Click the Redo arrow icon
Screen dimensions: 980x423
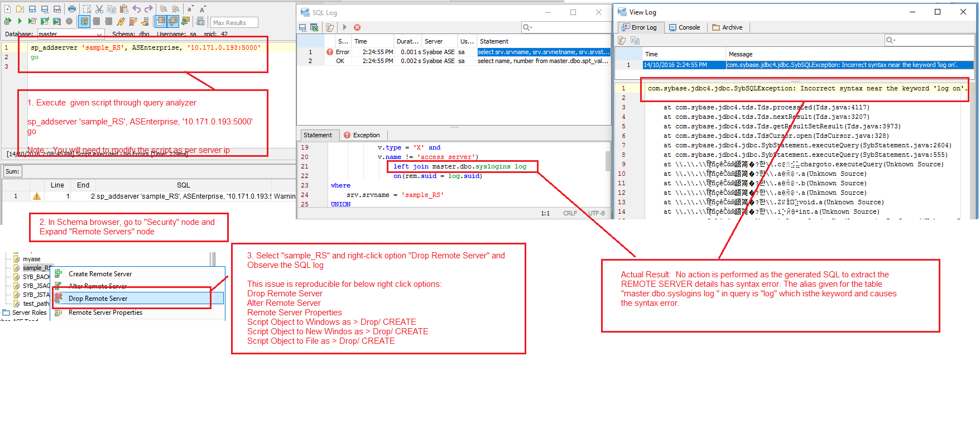coord(148,9)
